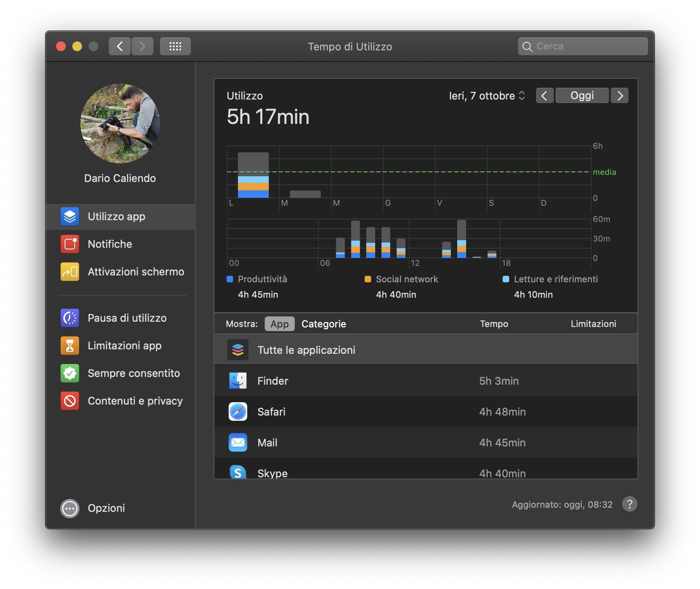Select the Finder row label

coord(273,381)
